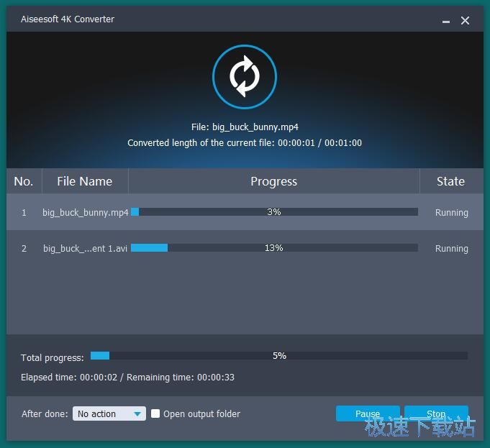Click the Pause button

[x=368, y=413]
